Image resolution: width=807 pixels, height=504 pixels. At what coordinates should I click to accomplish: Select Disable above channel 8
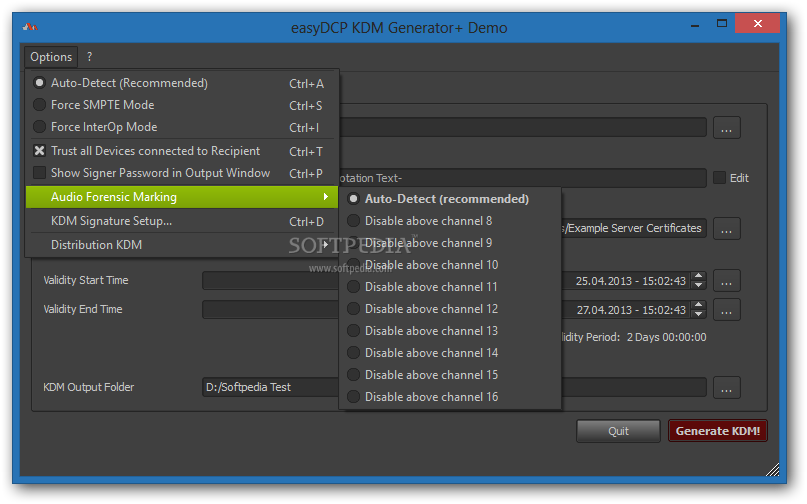click(450, 221)
